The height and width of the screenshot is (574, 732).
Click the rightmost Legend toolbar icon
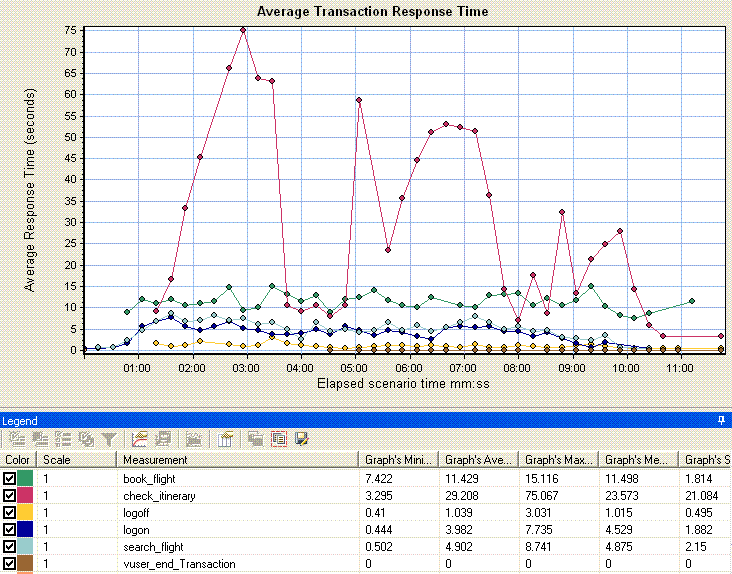(x=300, y=439)
